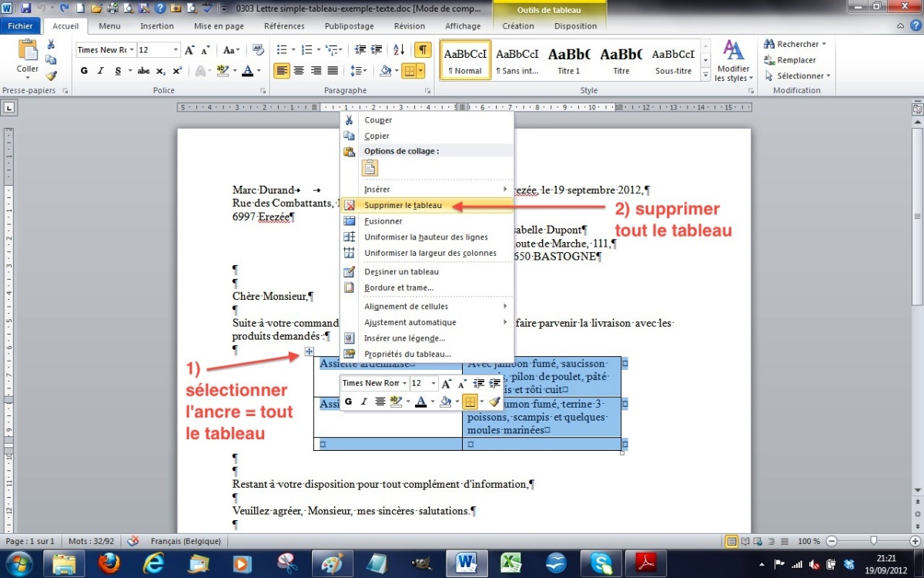
Task: Click the Decrease Indent icon in the Paragraphe group
Action: 360,50
